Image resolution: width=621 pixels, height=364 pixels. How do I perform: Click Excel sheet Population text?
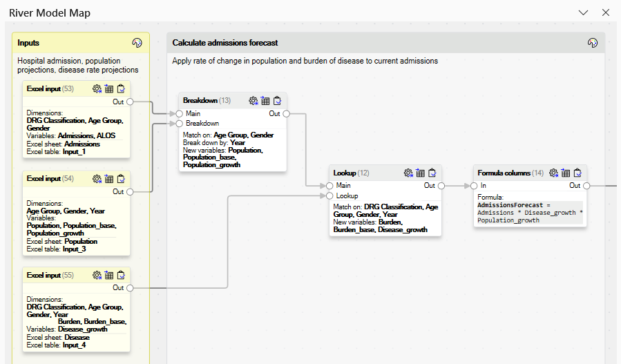tap(61, 241)
